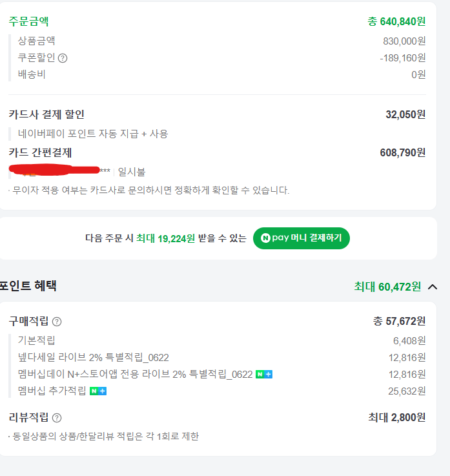Screen dimensions: 450x476
Task: Click the 기본적립 row label
Action: pyautogui.click(x=36, y=340)
